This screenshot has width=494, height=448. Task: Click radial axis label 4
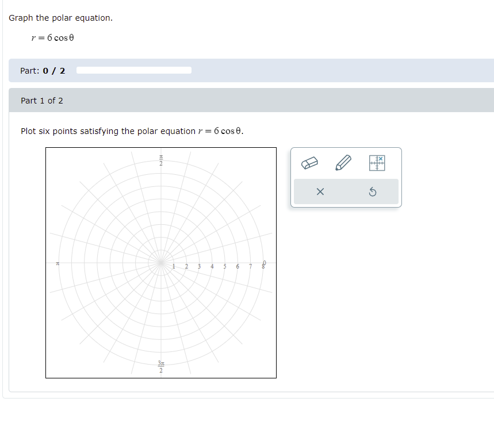212,266
